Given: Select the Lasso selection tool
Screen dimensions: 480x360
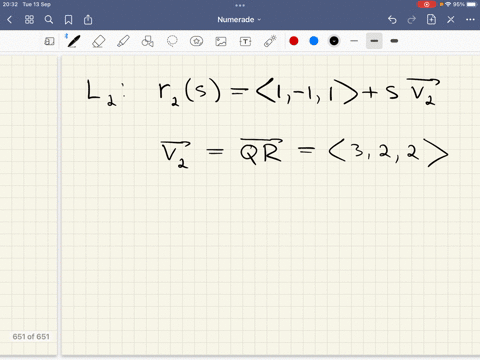Looking at the screenshot, I should coord(172,41).
